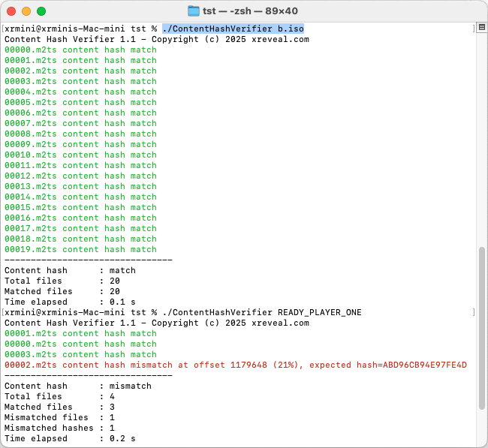Click the 'Time elapsed : 0.1 s' line
The height and width of the screenshot is (448, 488).
pyautogui.click(x=65, y=302)
